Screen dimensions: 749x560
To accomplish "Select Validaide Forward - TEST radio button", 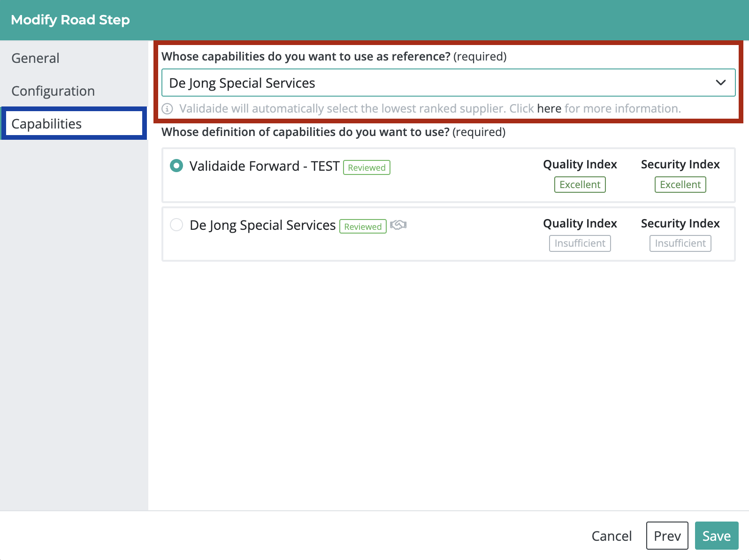I will click(x=176, y=166).
